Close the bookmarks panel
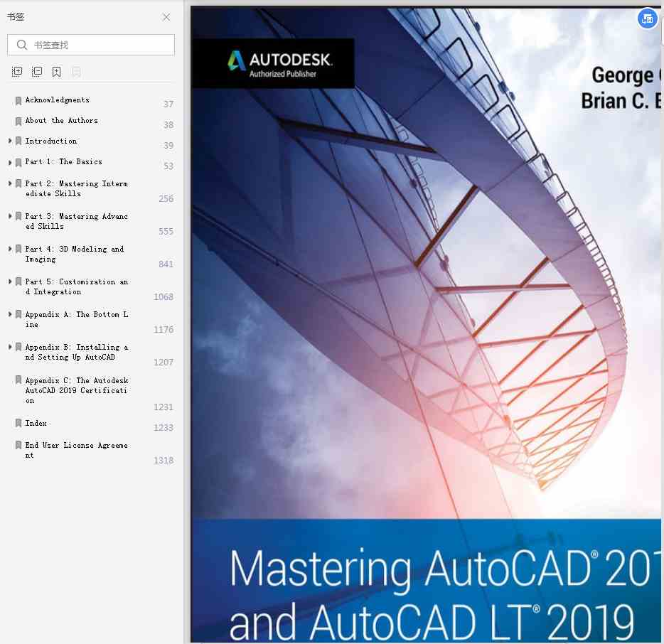Screen dimensions: 664x644 (x=166, y=17)
